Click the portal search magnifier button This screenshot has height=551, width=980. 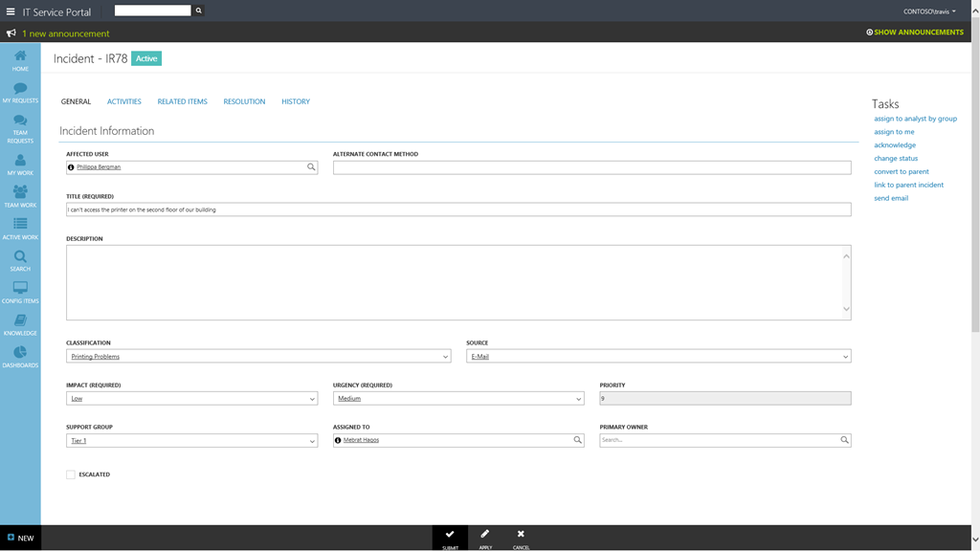pos(199,11)
